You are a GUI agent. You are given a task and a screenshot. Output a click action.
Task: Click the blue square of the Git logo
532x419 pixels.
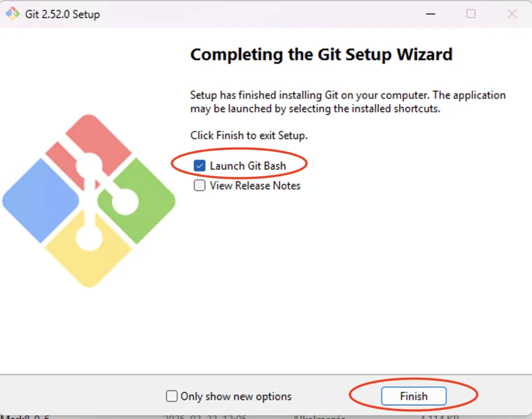(x=39, y=200)
